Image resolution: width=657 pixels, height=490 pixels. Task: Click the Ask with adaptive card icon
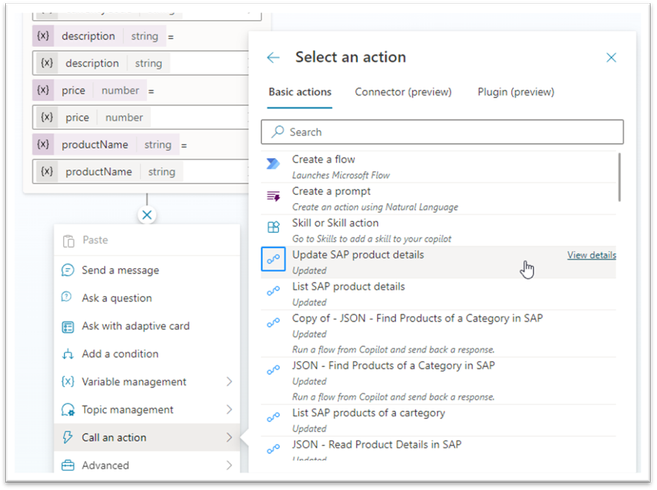68,326
